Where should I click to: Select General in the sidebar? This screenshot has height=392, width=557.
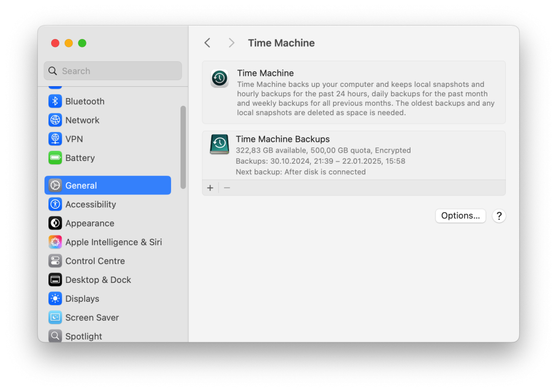pyautogui.click(x=108, y=185)
